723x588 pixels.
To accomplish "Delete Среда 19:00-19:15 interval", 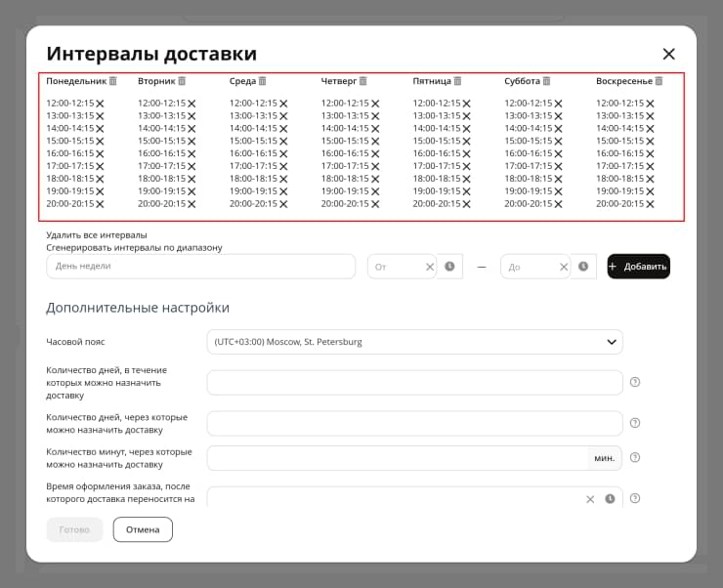I will (x=283, y=191).
